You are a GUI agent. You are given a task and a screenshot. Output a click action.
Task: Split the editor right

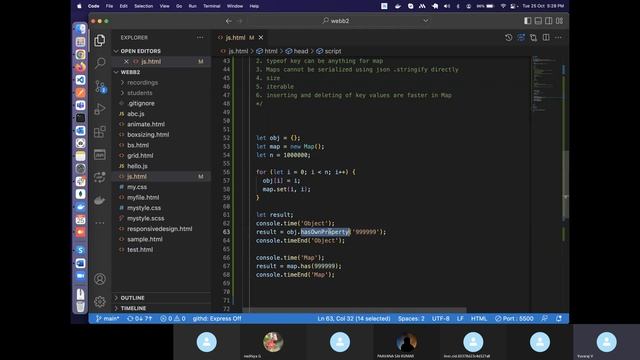point(546,38)
